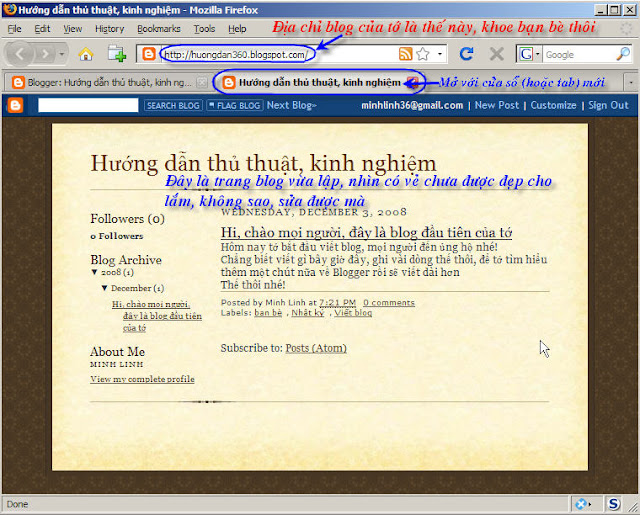Click the Google search box
Viewport: 640px width, 515px height.
(x=580, y=54)
